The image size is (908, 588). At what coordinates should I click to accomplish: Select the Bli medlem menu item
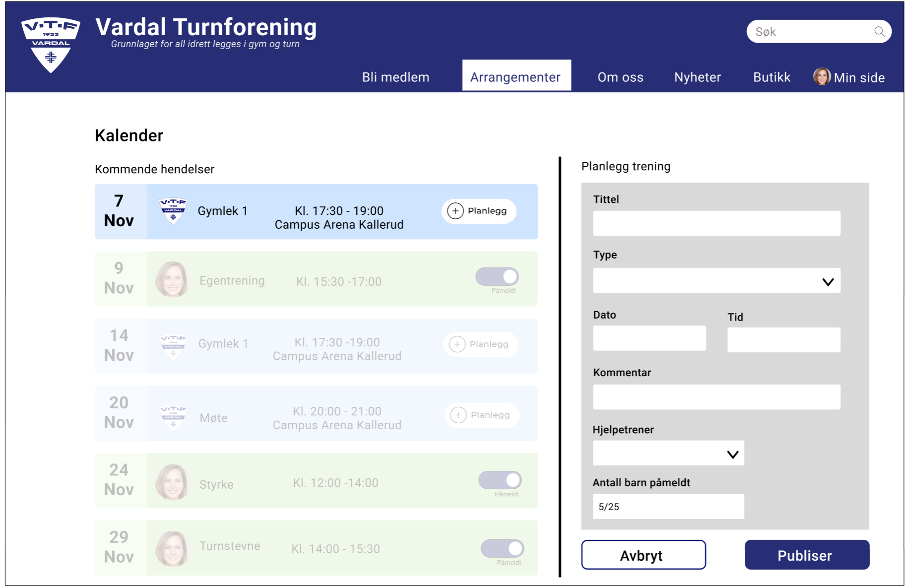(395, 77)
